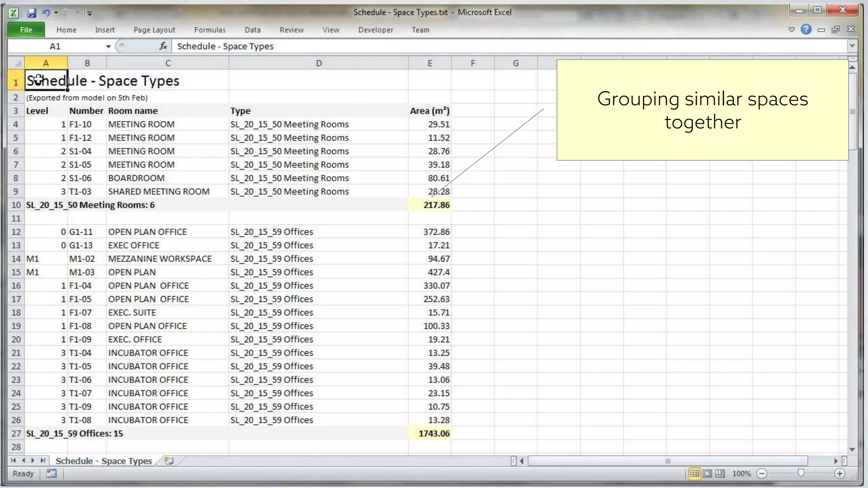This screenshot has height=488, width=868.
Task: Select cell containing 1743.06 Offices total
Action: [x=430, y=433]
